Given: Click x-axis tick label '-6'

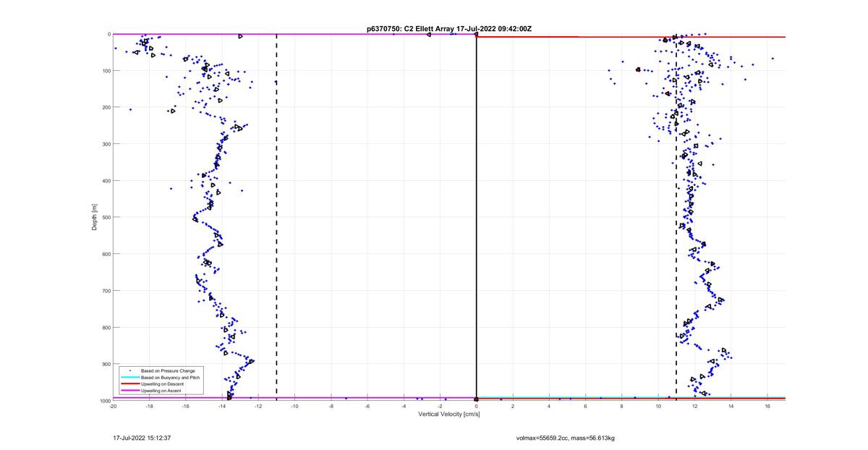Looking at the screenshot, I should [367, 405].
